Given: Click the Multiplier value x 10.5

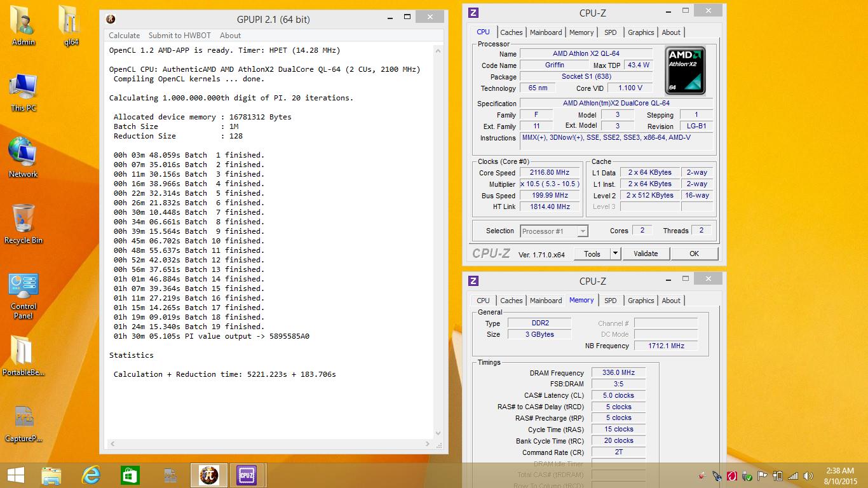Looking at the screenshot, I should point(550,184).
